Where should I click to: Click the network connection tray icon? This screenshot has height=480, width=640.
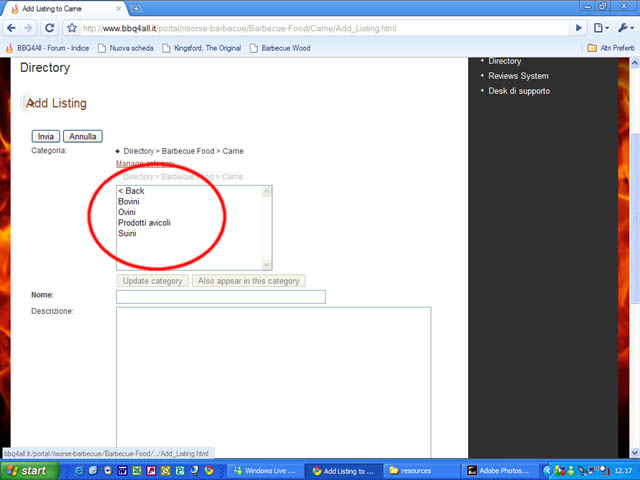(594, 470)
